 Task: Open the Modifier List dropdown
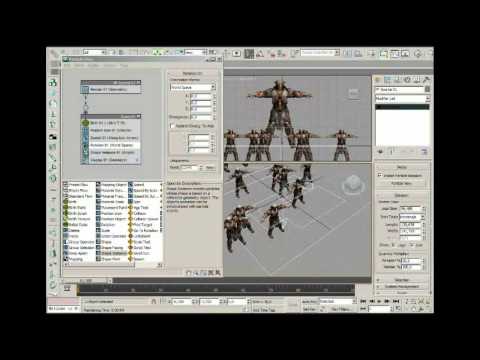point(402,99)
